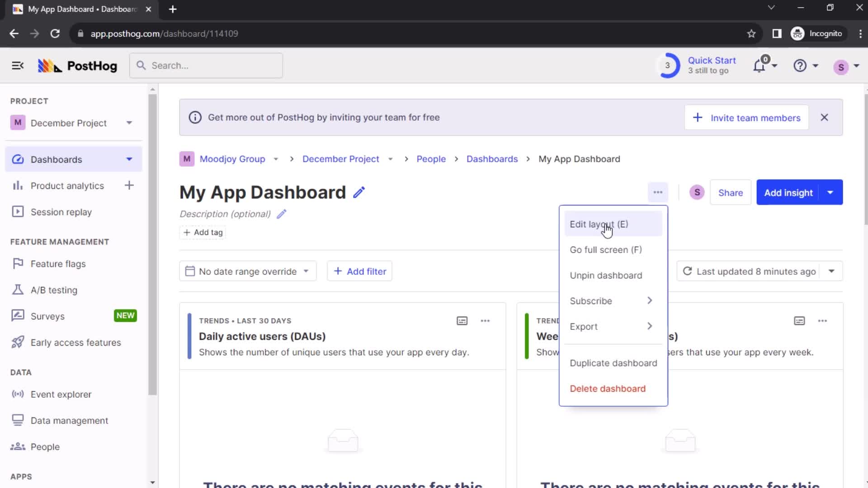Open the Event explorer icon
The image size is (868, 488).
click(x=17, y=394)
